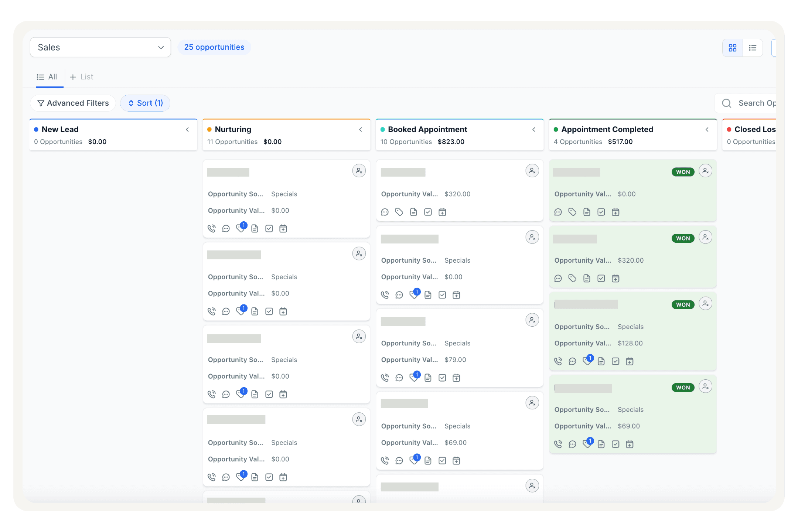Click tag badge icon on second Nurturing card

[x=241, y=311]
